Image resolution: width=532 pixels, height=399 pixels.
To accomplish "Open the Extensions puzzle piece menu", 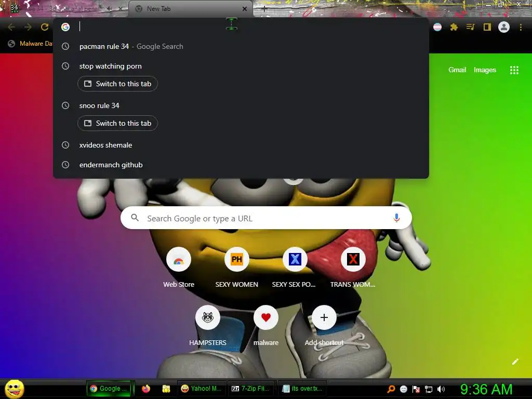I will coord(454,27).
